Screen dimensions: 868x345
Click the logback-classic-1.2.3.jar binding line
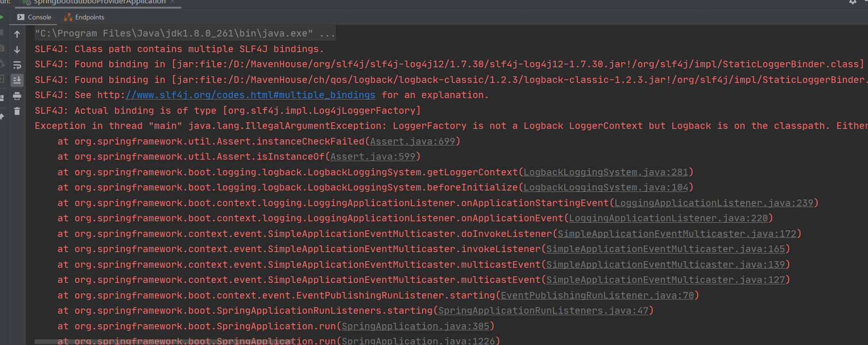coord(450,80)
